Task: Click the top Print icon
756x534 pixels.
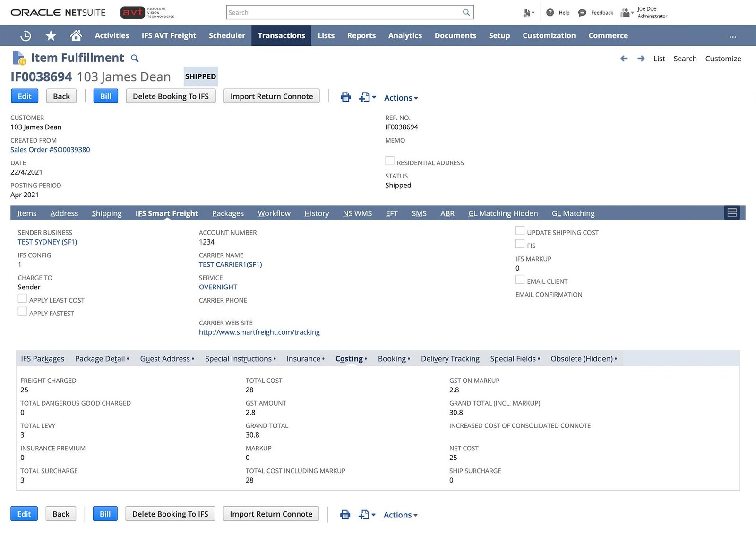Action: (346, 97)
